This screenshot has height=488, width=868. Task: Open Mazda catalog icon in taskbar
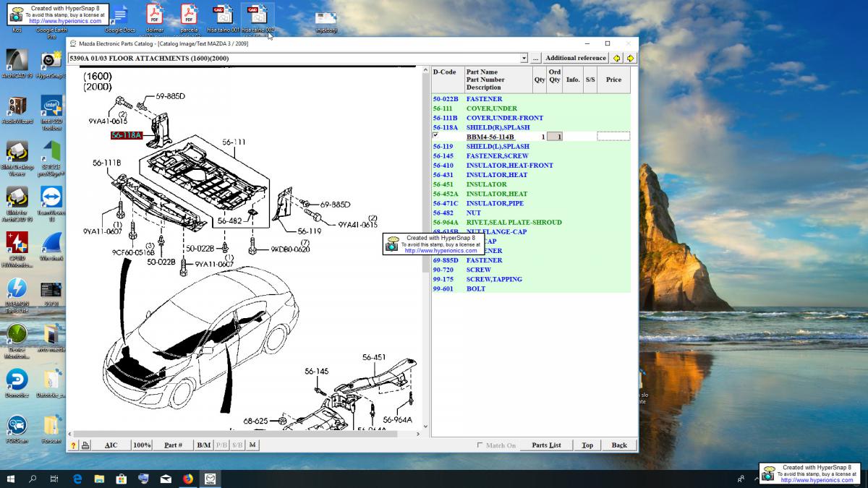click(210, 479)
